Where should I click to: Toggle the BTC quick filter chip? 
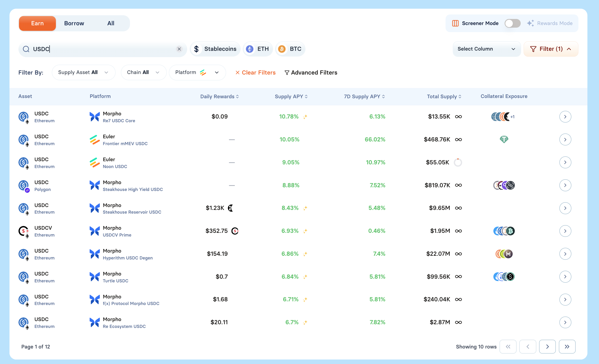pyautogui.click(x=290, y=49)
